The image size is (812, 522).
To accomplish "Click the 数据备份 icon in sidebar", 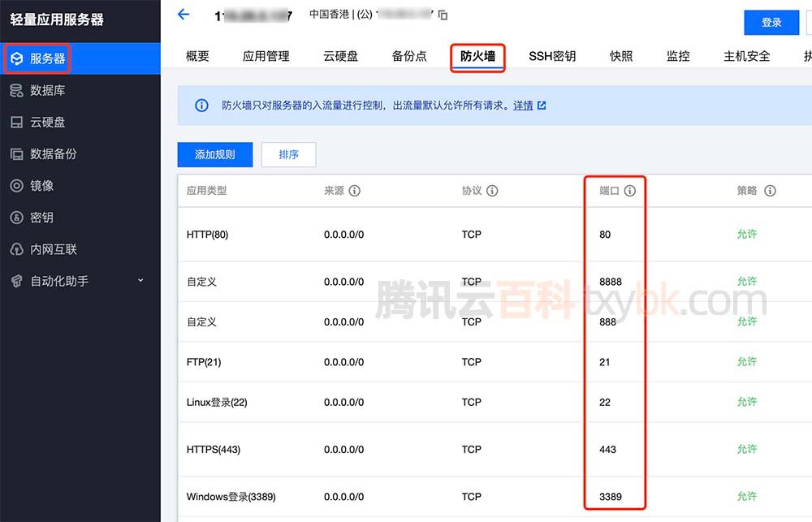I will coord(16,153).
